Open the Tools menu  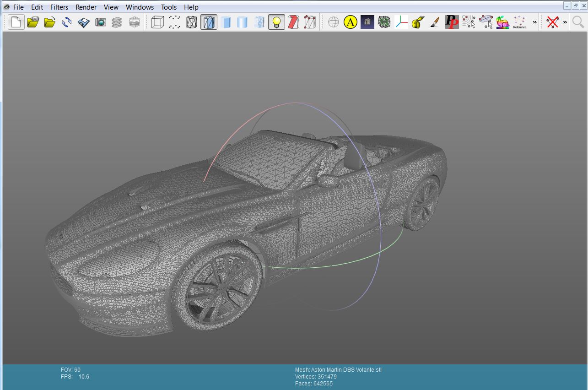tap(169, 7)
